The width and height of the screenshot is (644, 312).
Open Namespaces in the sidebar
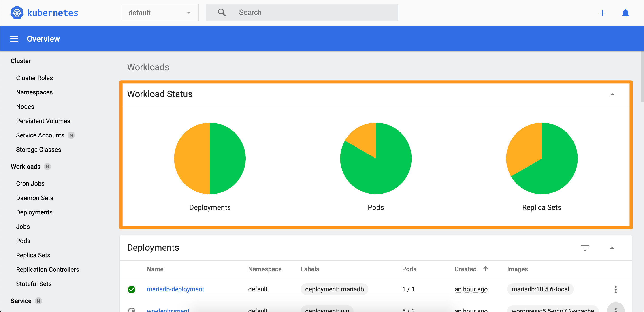tap(34, 92)
